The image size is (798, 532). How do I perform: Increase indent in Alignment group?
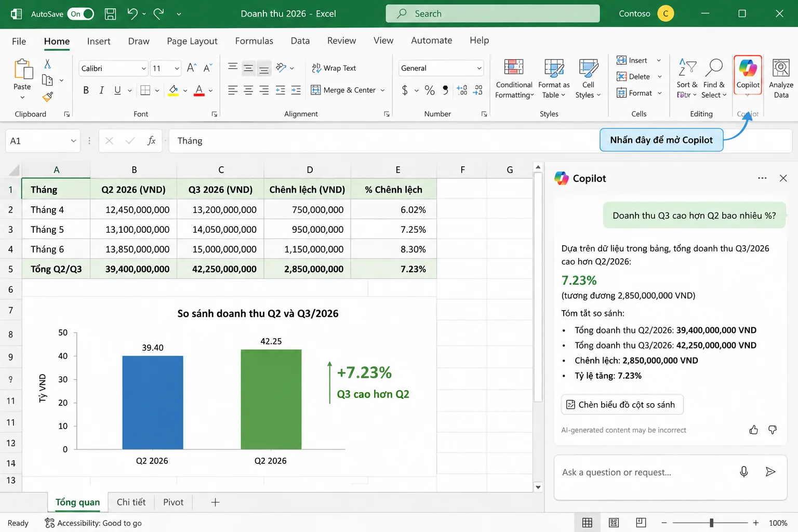(x=296, y=90)
